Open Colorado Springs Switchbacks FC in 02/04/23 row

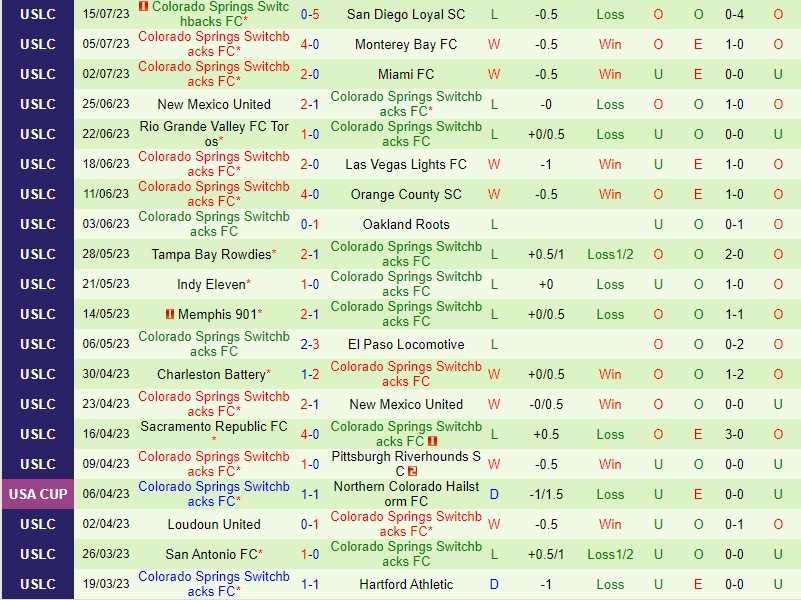click(x=406, y=524)
